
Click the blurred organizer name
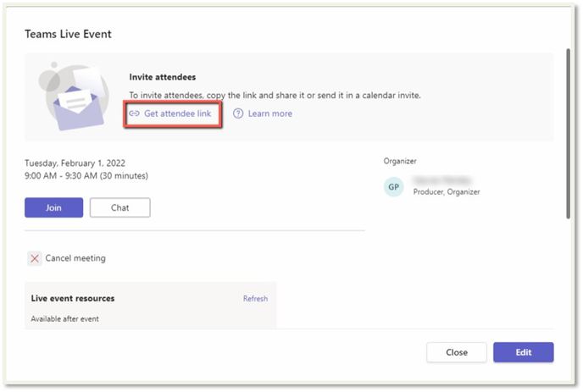coord(441,179)
